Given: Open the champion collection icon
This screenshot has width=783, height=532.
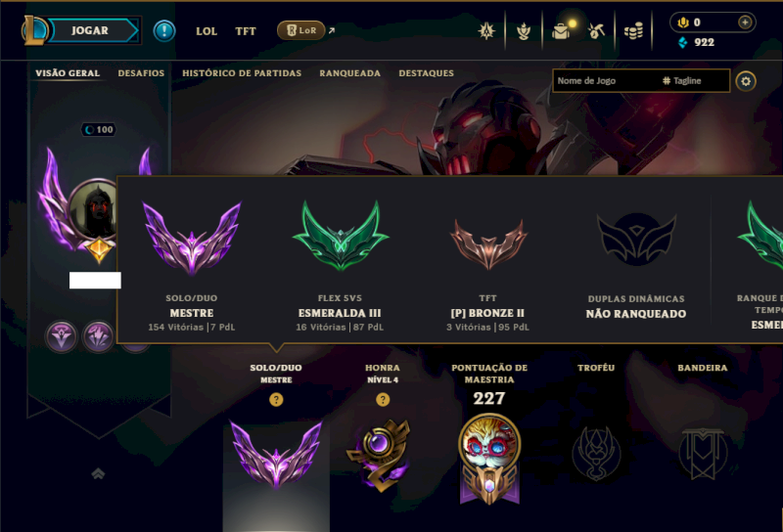Looking at the screenshot, I should point(486,31).
